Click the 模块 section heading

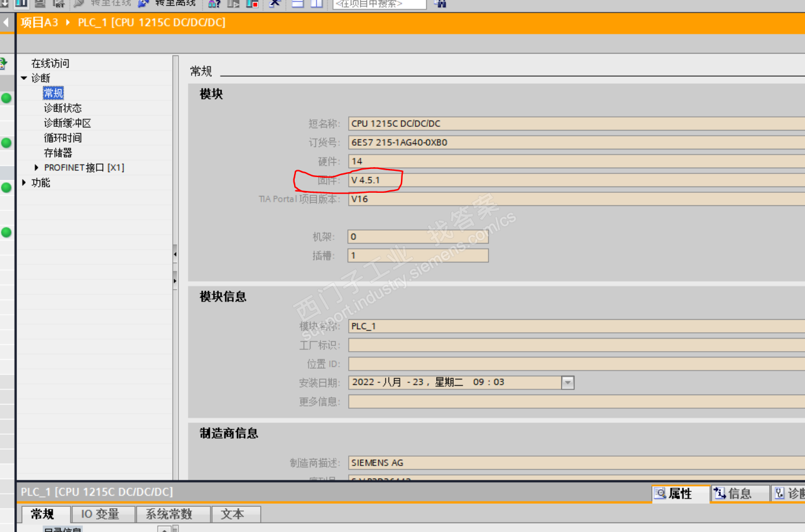click(x=211, y=95)
